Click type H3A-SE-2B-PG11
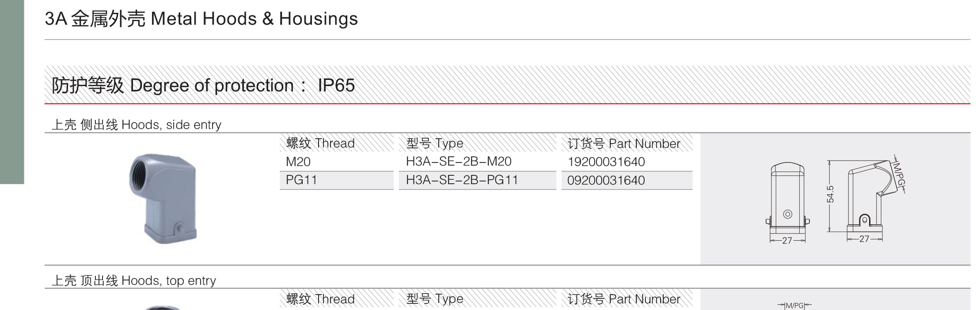Image resolution: width=980 pixels, height=310 pixels. tap(462, 180)
